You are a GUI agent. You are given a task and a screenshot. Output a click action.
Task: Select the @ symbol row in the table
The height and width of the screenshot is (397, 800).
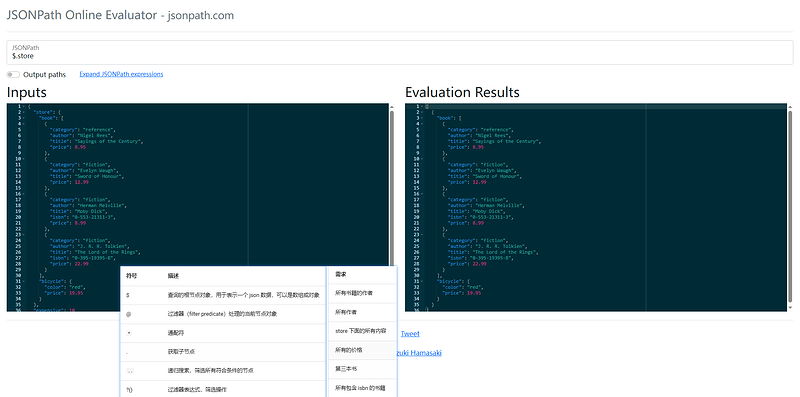pyautogui.click(x=223, y=314)
